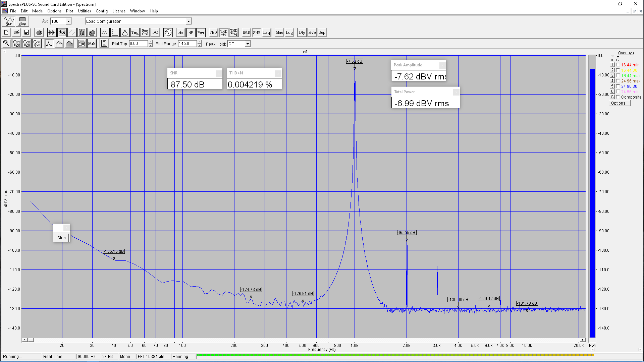Click the Run analyzer button

click(9, 21)
